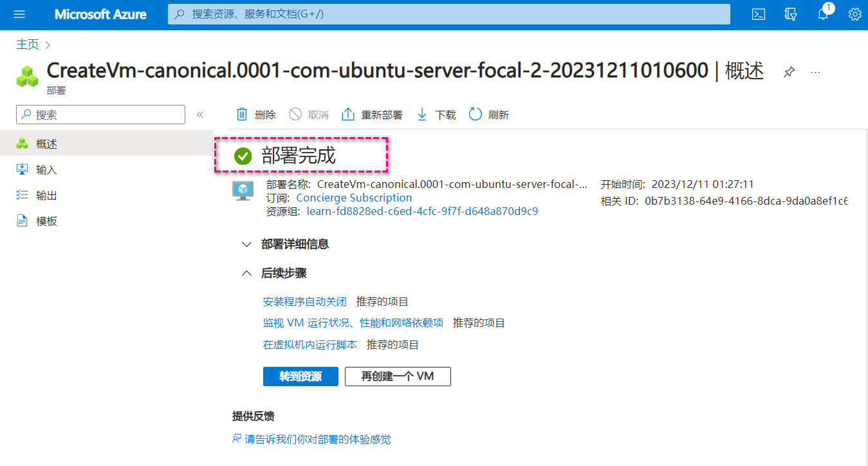Click 转到资源 button

point(300,377)
